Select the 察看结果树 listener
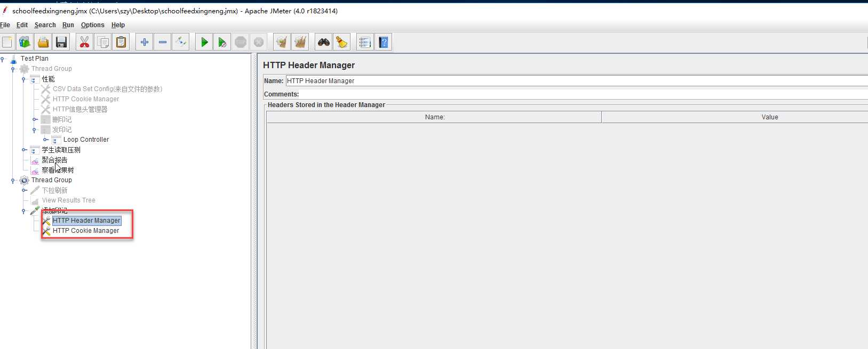868x349 pixels. coord(58,170)
